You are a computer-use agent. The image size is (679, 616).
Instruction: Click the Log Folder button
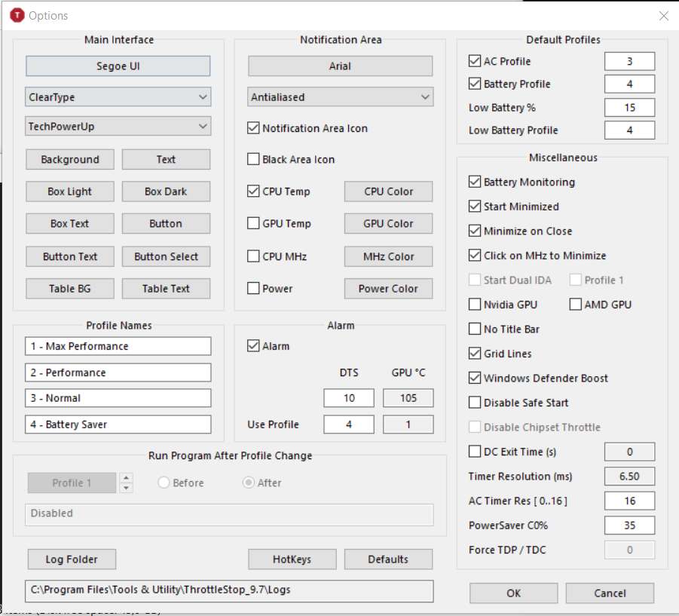[x=72, y=559]
